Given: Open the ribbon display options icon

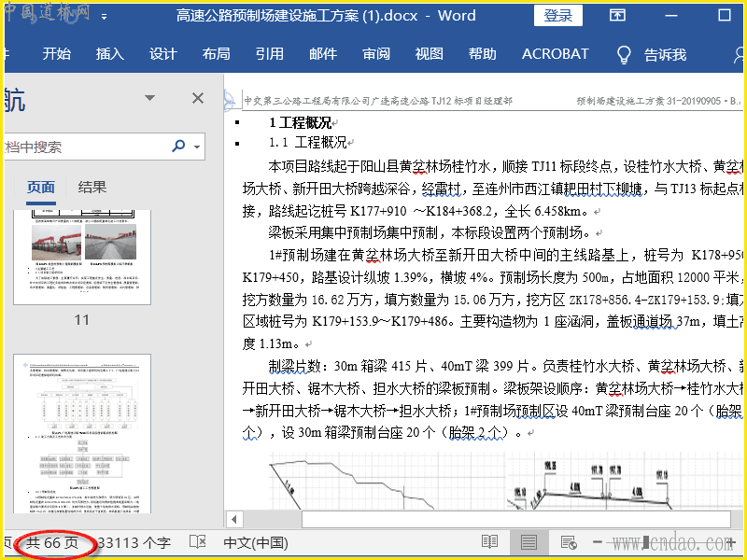Looking at the screenshot, I should click(617, 16).
